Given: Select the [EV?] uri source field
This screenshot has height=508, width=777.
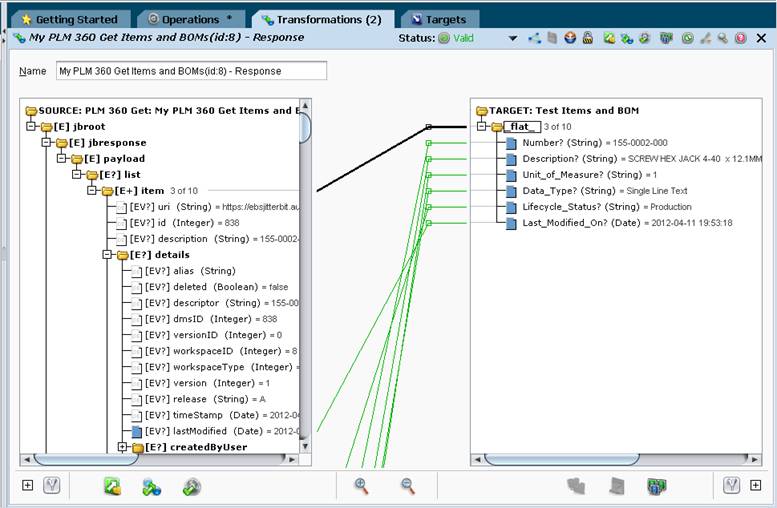Looking at the screenshot, I should pos(207,207).
